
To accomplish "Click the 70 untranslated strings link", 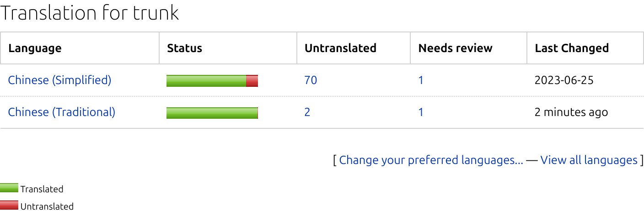I will (311, 80).
